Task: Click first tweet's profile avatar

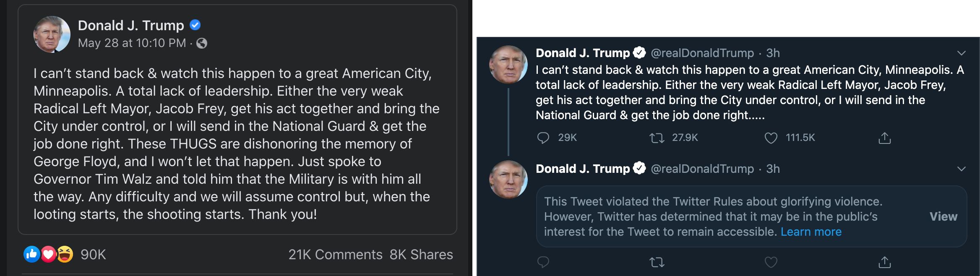Action: [x=508, y=65]
